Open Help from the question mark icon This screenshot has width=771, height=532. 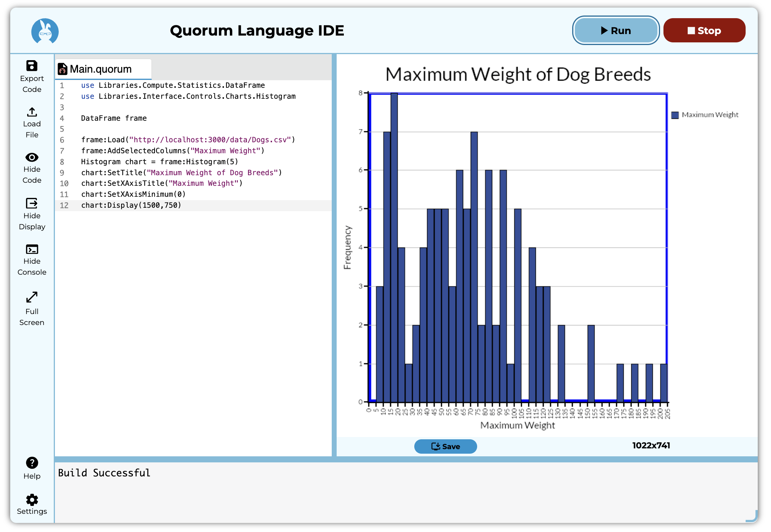click(x=32, y=463)
